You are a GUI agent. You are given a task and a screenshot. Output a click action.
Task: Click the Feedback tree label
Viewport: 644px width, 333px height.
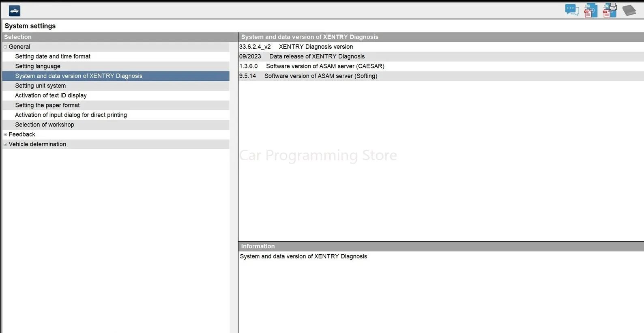point(22,134)
